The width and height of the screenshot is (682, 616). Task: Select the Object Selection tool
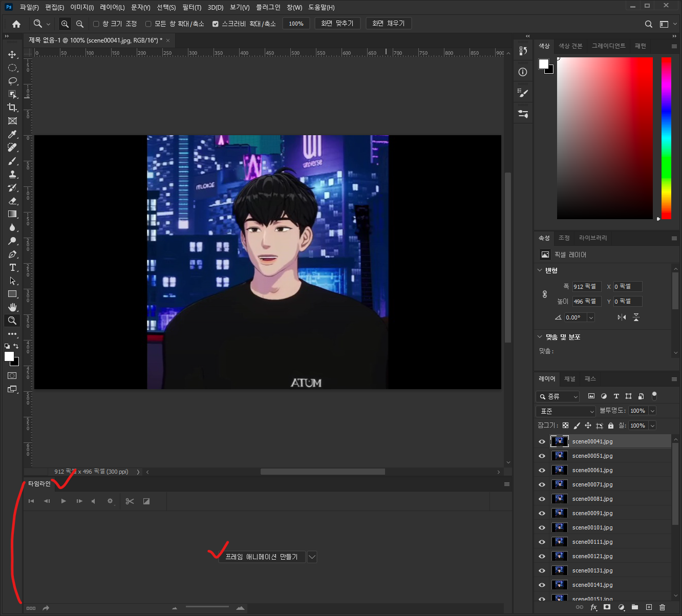point(12,94)
